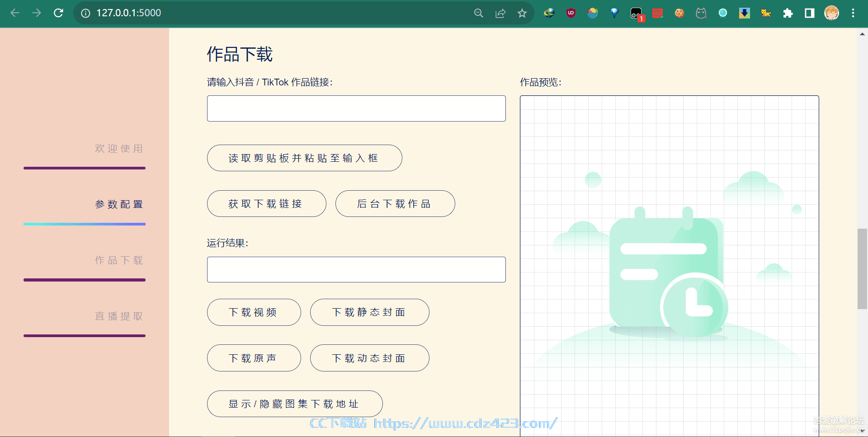Open the uBlock Origin extension icon
Screen dimensions: 868x437
click(571, 13)
